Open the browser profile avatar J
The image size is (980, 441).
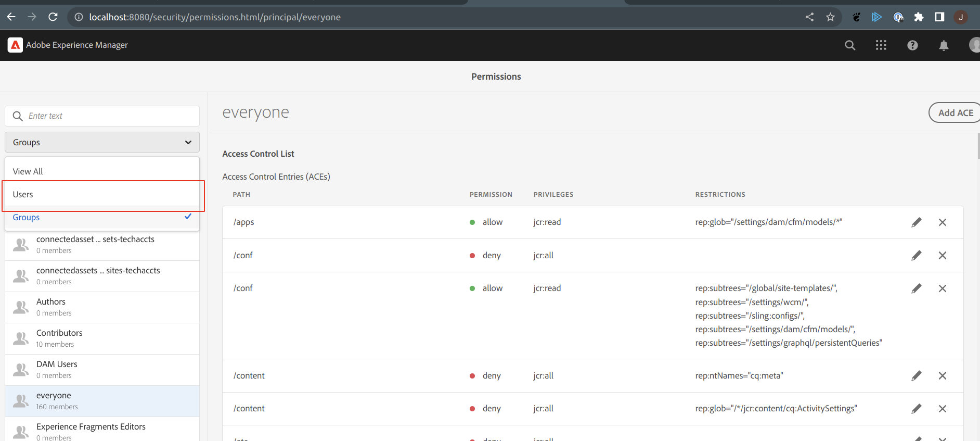tap(961, 17)
